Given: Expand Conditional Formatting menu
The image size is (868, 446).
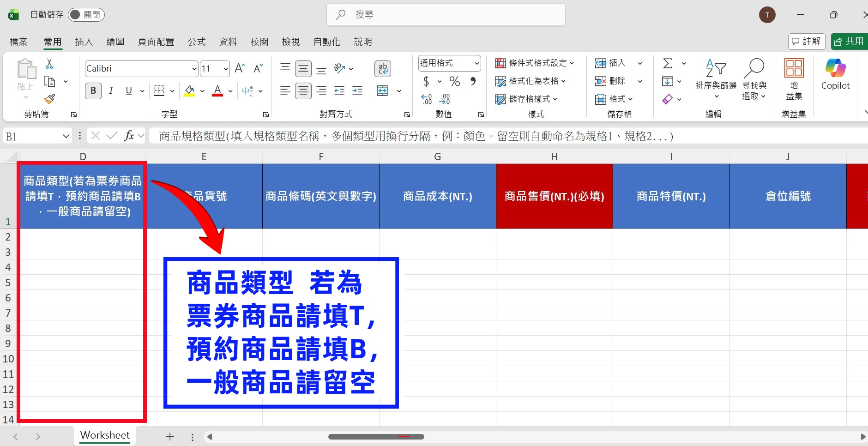Looking at the screenshot, I should [534, 63].
